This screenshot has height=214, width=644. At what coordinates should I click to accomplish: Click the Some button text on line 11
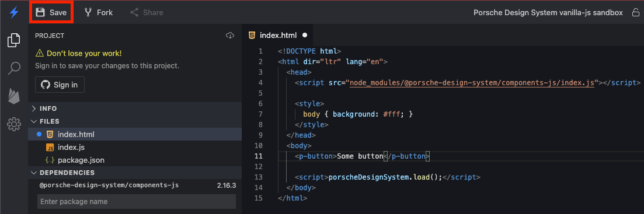pos(360,156)
